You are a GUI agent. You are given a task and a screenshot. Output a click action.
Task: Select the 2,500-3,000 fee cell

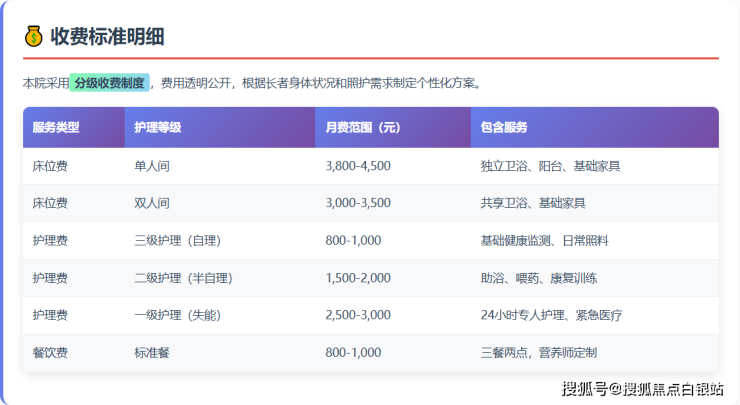point(358,315)
